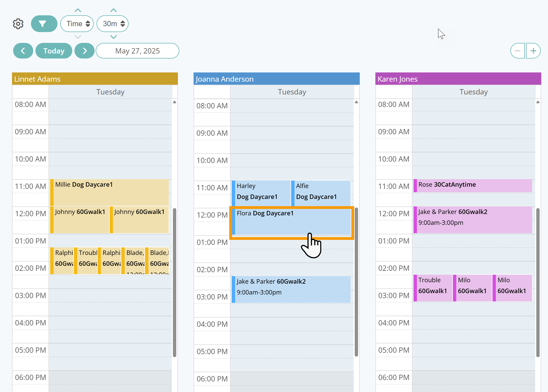
Task: Click the Today button
Action: coord(54,51)
